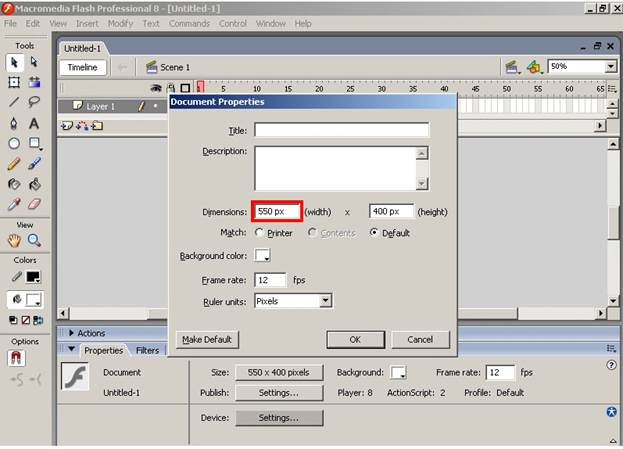Select the Gradient Transform tool
Screen dimensions: 623x449
click(x=35, y=82)
